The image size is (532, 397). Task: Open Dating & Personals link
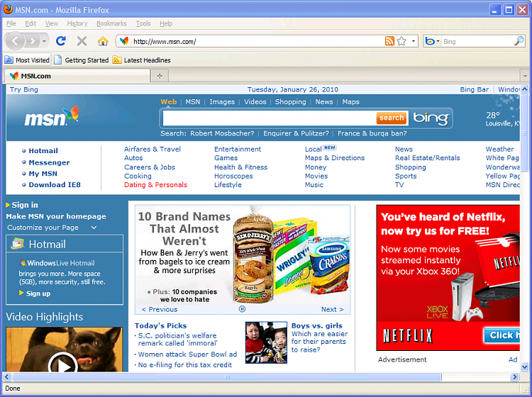coord(155,185)
